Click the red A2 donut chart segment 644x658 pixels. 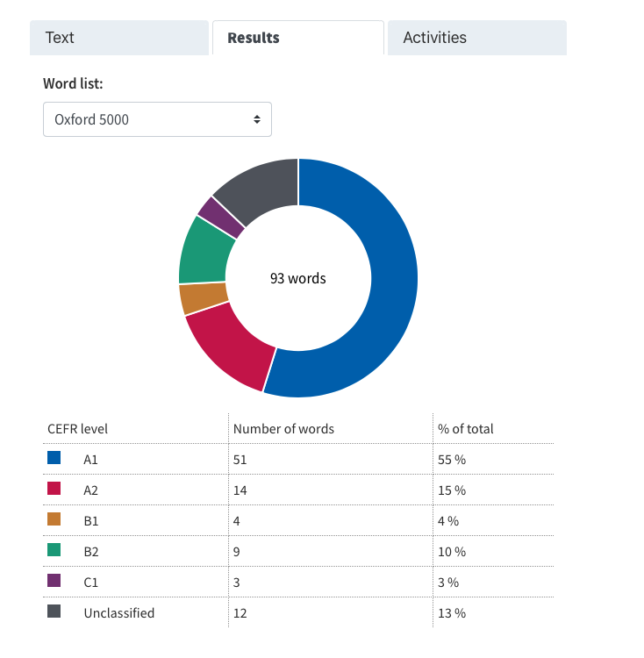233,347
